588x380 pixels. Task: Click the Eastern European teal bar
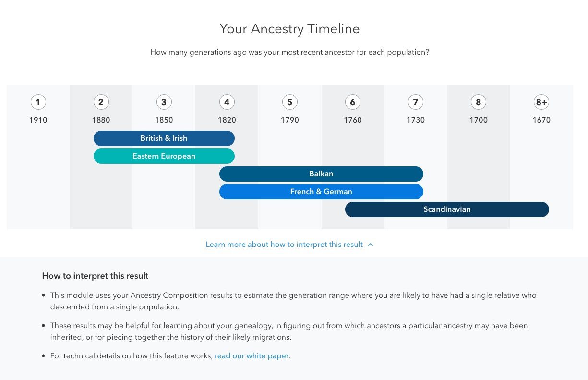[164, 156]
